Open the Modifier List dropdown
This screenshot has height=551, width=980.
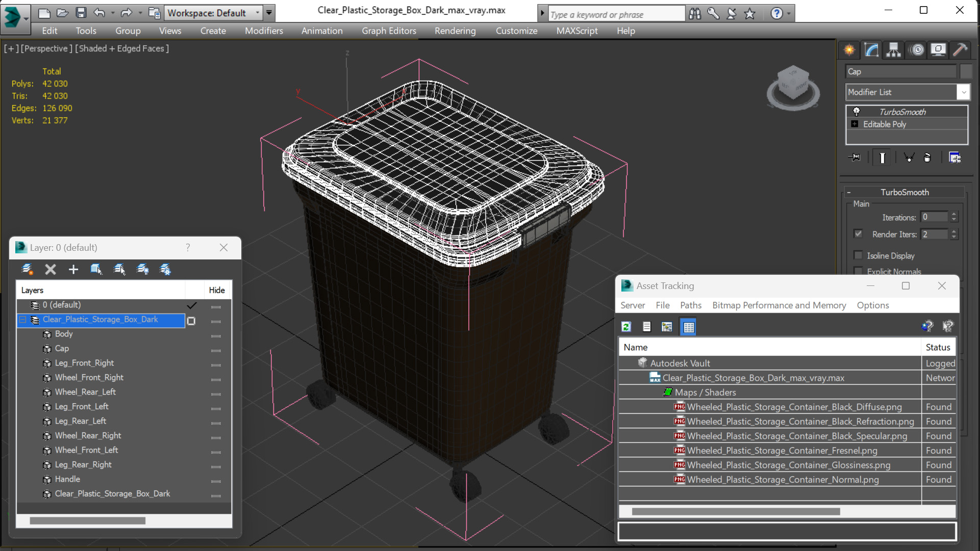coord(963,92)
